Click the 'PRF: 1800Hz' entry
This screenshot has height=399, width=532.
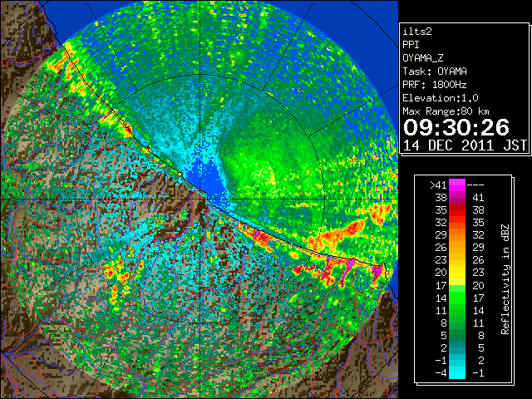pos(435,85)
